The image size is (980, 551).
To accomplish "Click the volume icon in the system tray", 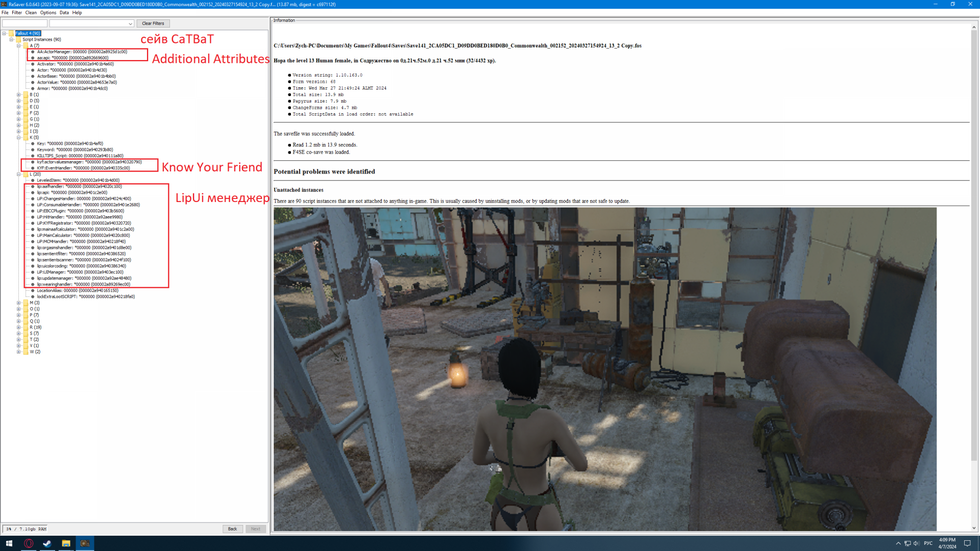I will coord(916,543).
